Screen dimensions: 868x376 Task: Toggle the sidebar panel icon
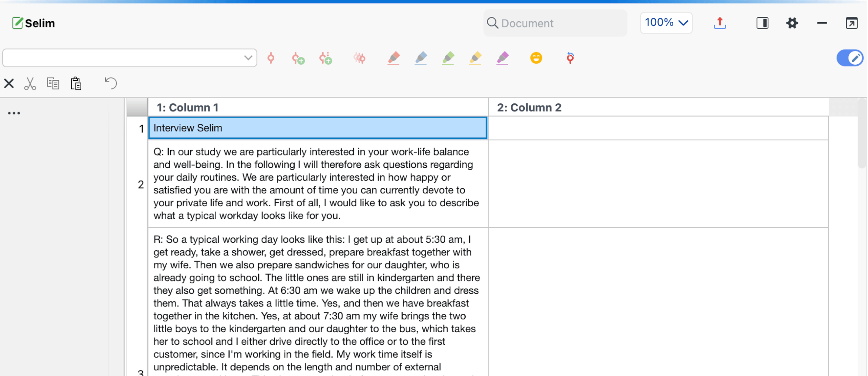pyautogui.click(x=762, y=23)
